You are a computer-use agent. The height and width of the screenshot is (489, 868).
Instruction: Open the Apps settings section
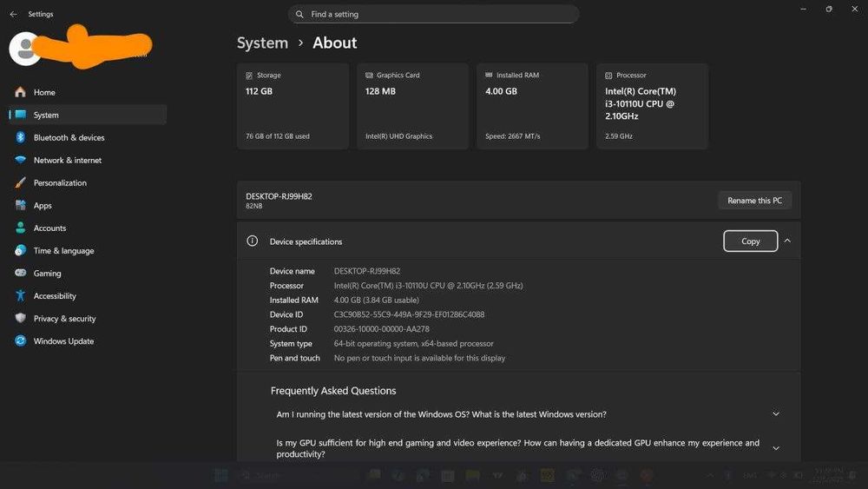43,206
